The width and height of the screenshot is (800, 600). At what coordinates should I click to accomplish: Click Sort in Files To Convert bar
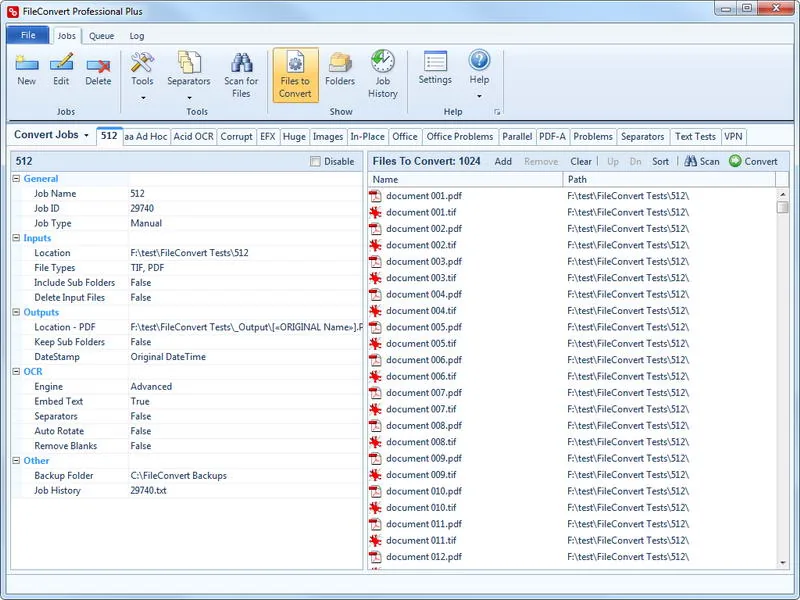[x=660, y=161]
